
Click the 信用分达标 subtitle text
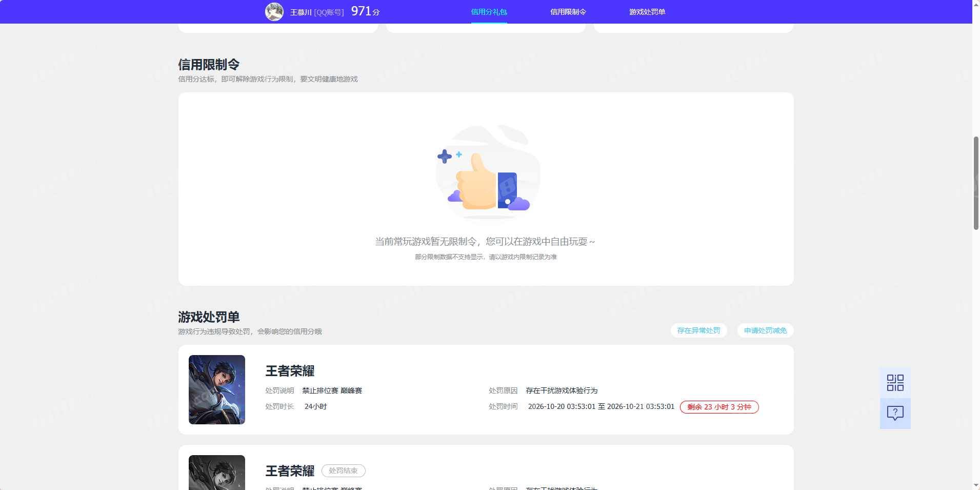[268, 79]
